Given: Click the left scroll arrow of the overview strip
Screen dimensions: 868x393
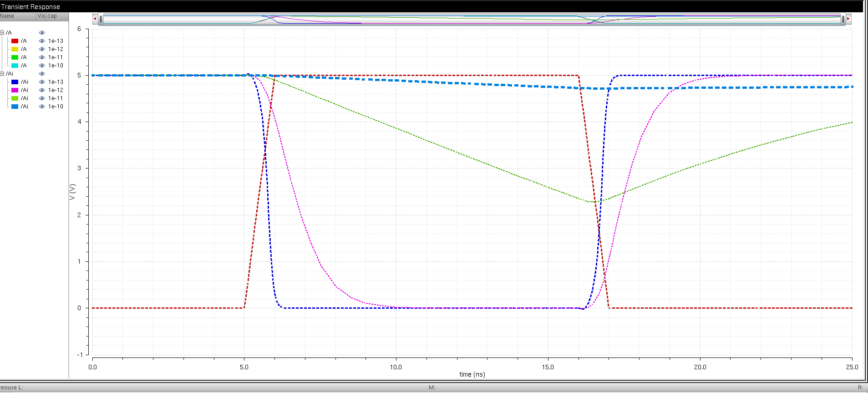Looking at the screenshot, I should coord(95,19).
